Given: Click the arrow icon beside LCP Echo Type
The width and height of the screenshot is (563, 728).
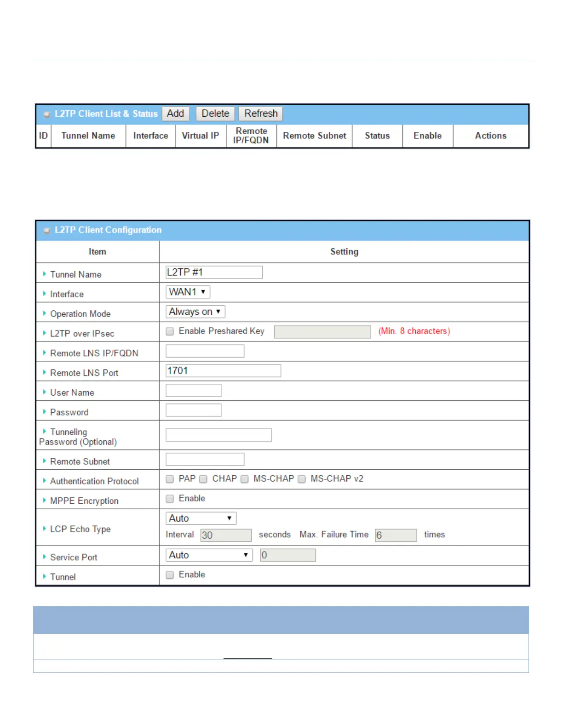Looking at the screenshot, I should tap(45, 529).
